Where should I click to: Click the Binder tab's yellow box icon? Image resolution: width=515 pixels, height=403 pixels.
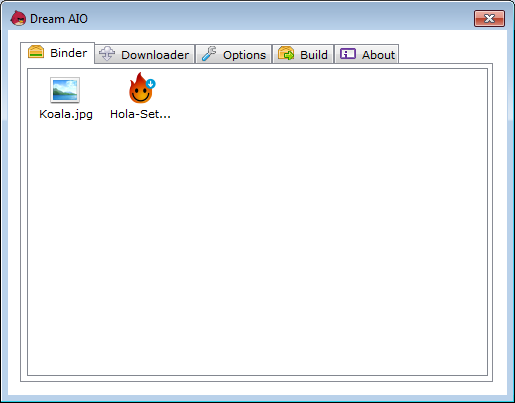[36, 52]
